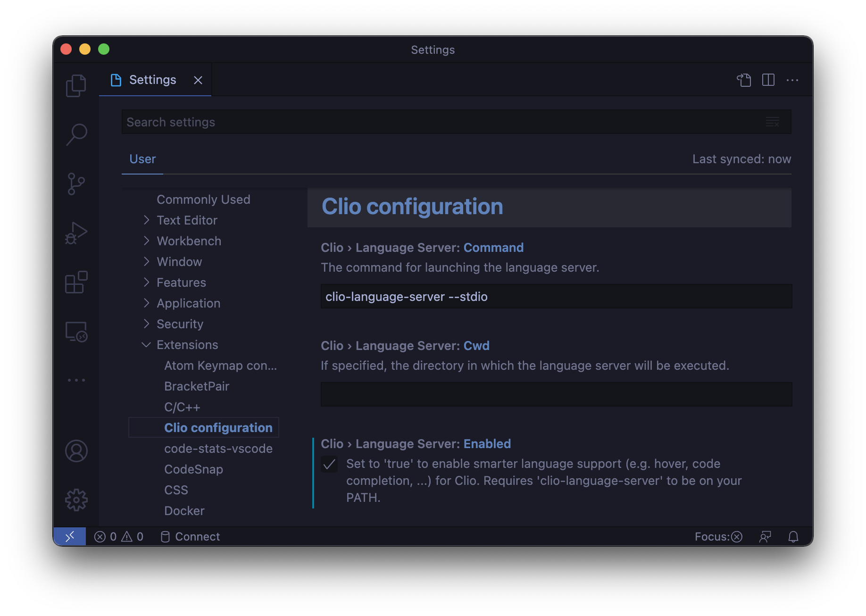Open problems panel via errors and warnings count

119,537
